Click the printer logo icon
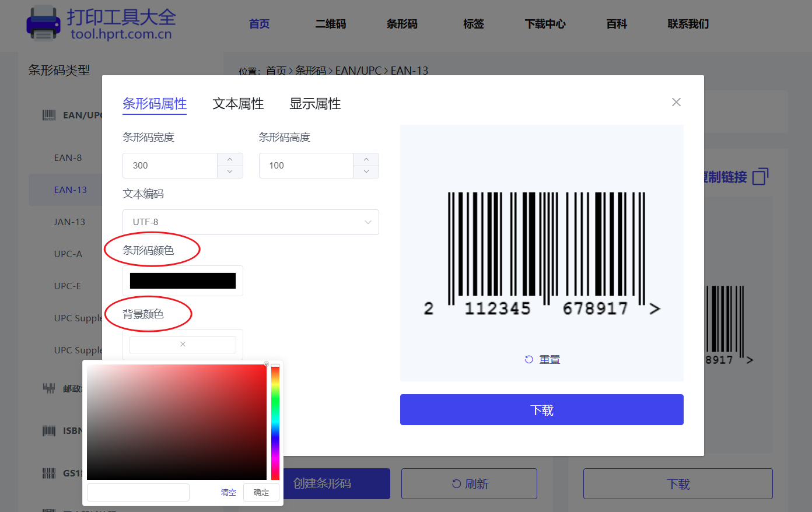The image size is (812, 512). pos(43,23)
